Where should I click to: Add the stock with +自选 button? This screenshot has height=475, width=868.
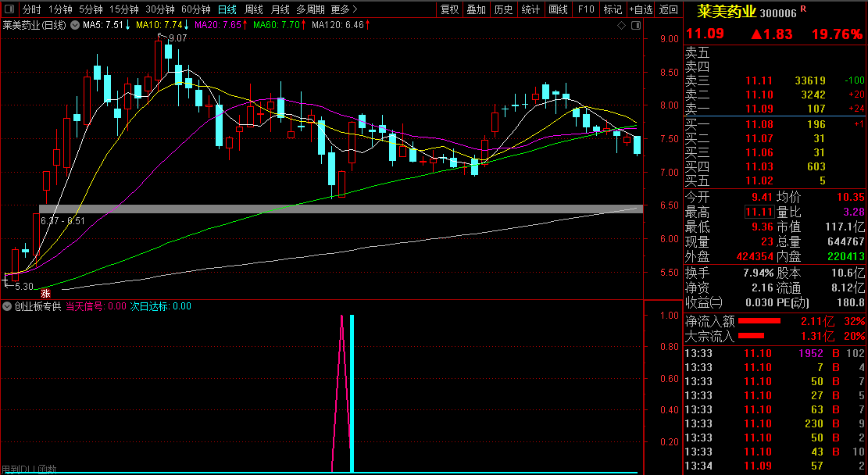click(640, 9)
